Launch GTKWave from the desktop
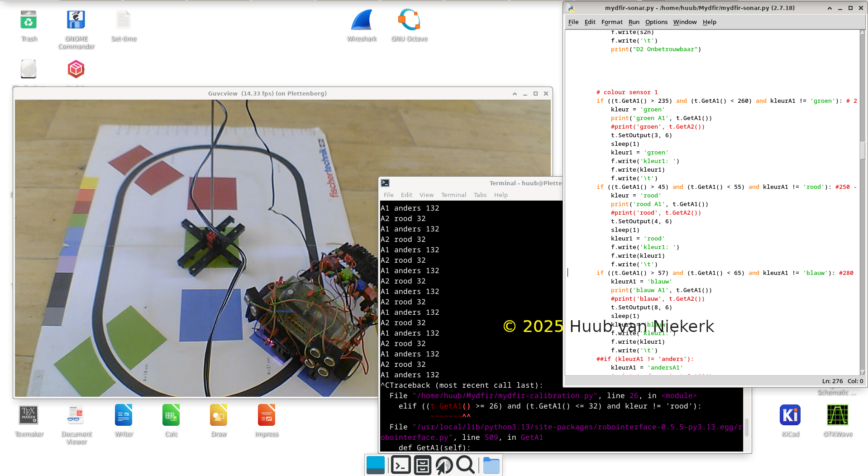The width and height of the screenshot is (868, 476). (838, 416)
